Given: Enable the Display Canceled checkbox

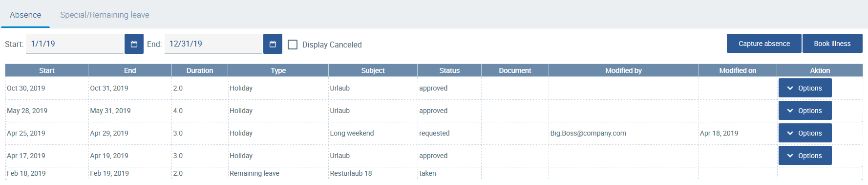Looking at the screenshot, I should pos(293,45).
